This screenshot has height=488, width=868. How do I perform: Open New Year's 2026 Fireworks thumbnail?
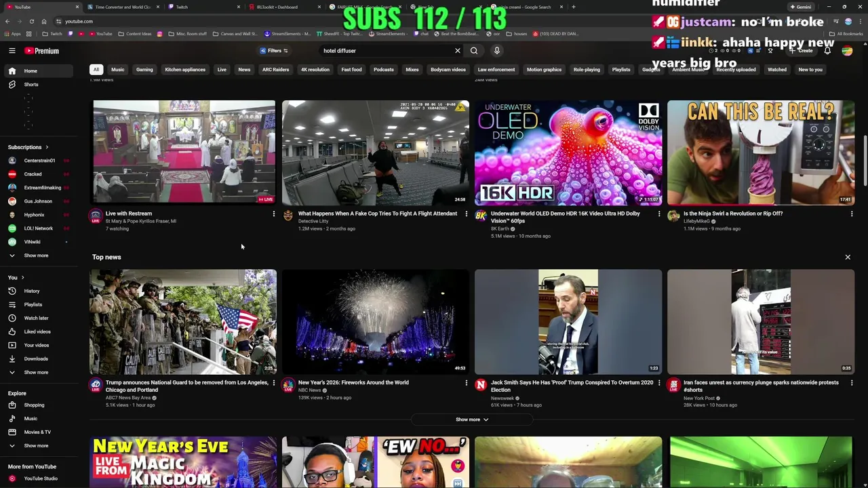pyautogui.click(x=375, y=322)
